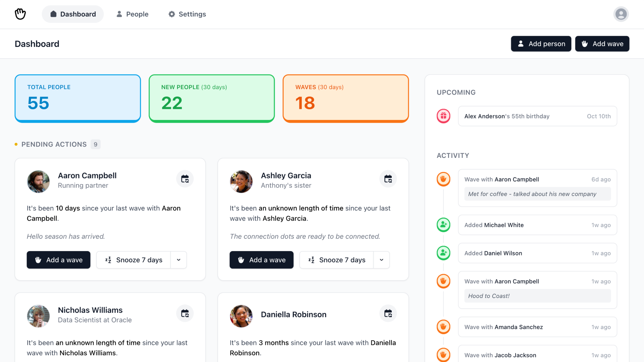The width and height of the screenshot is (644, 362).
Task: Expand snooze options on Aaron Campbell's card
Action: click(x=179, y=260)
